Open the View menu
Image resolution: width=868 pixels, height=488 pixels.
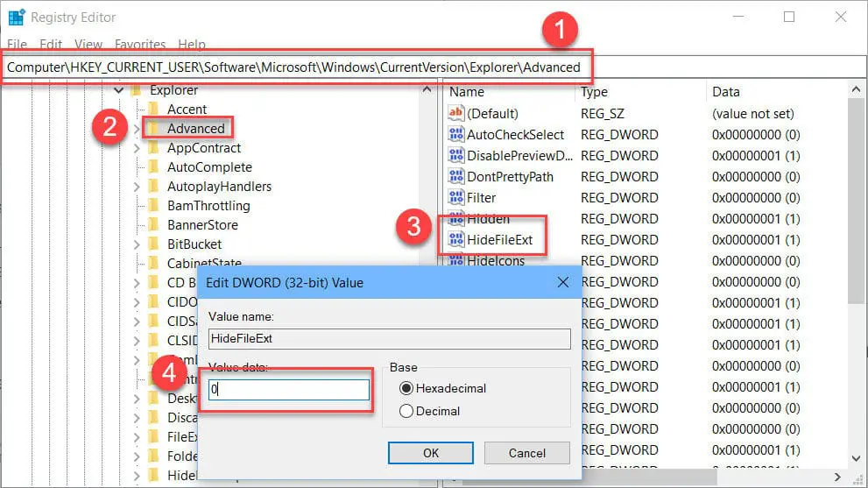click(88, 45)
